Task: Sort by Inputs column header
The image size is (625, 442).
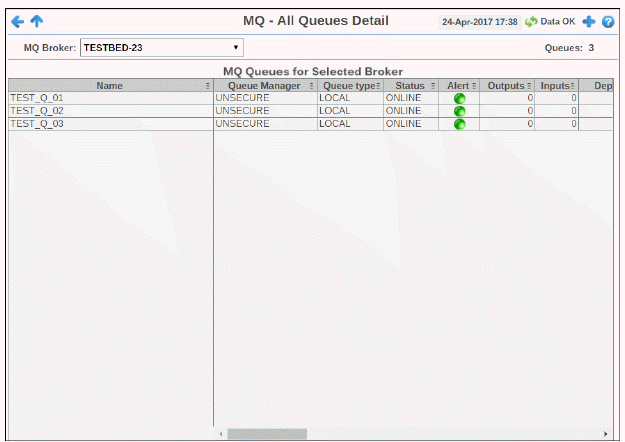Action: coord(554,86)
